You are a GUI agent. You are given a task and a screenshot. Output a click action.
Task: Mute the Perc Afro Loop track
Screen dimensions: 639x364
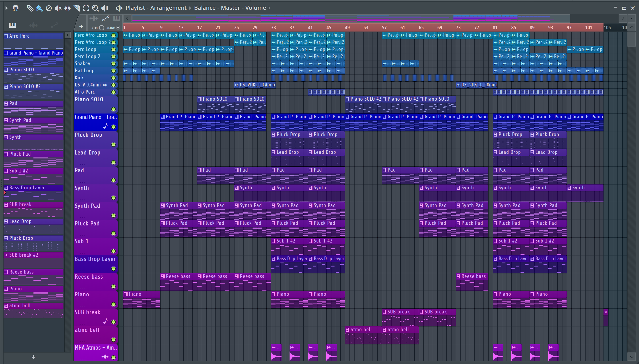point(113,35)
